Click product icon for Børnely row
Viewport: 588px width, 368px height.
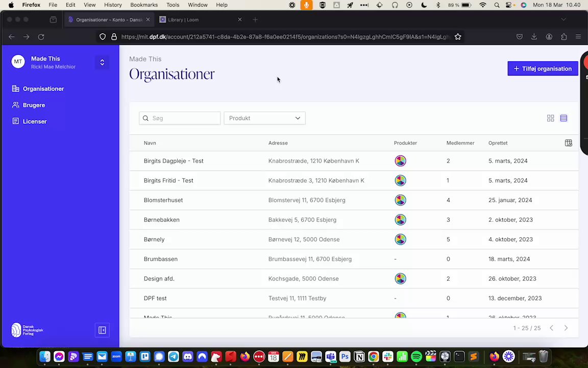coord(400,239)
